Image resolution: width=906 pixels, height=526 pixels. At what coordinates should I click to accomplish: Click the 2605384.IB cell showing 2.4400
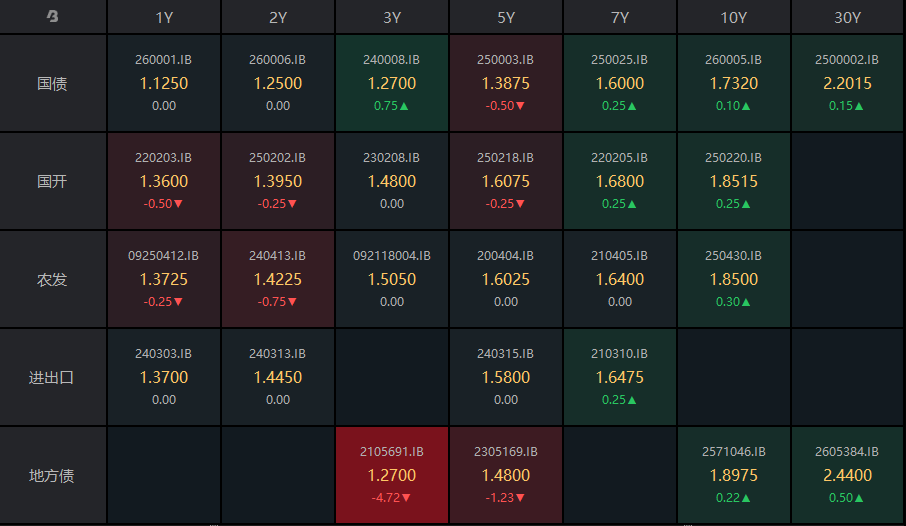(x=848, y=475)
